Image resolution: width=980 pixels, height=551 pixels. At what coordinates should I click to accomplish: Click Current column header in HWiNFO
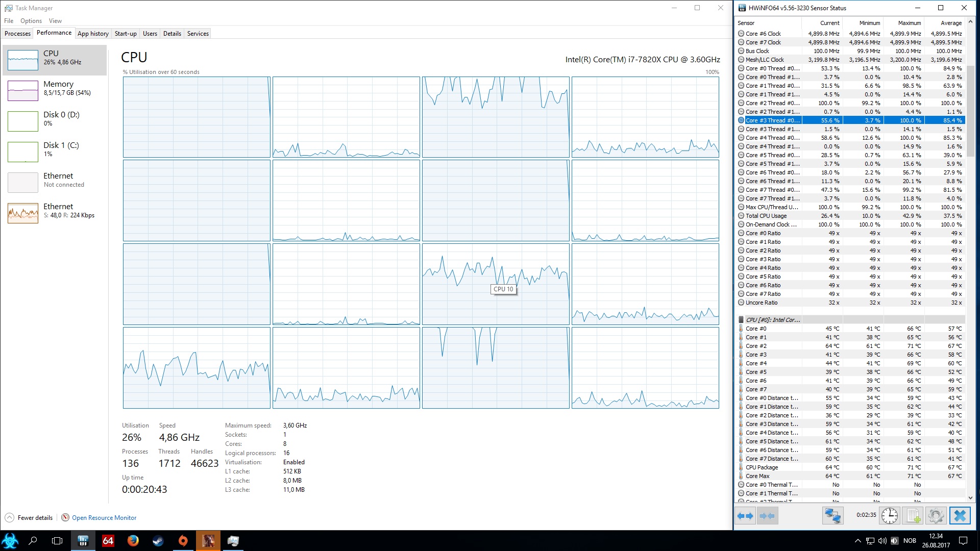click(x=822, y=23)
